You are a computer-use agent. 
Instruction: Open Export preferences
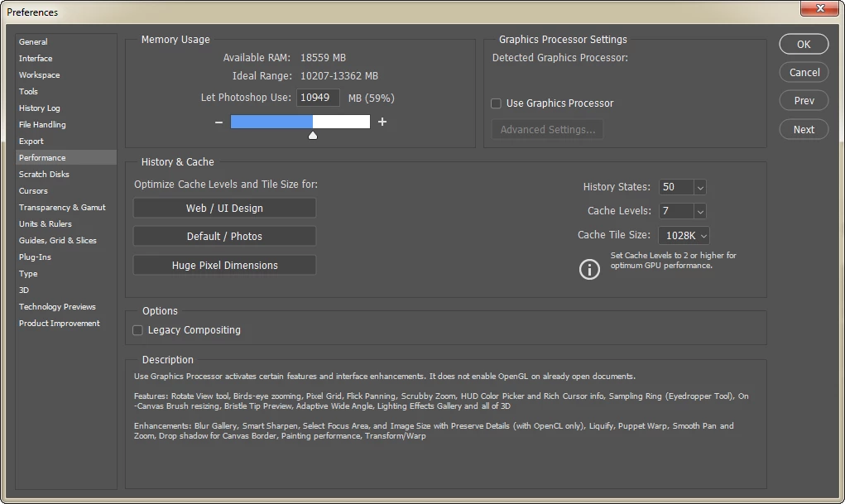pos(65,142)
